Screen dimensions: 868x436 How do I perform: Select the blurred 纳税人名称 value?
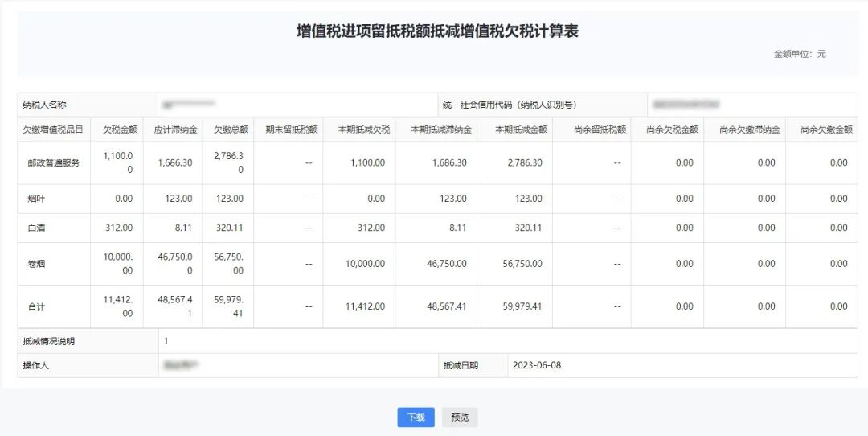click(x=190, y=105)
